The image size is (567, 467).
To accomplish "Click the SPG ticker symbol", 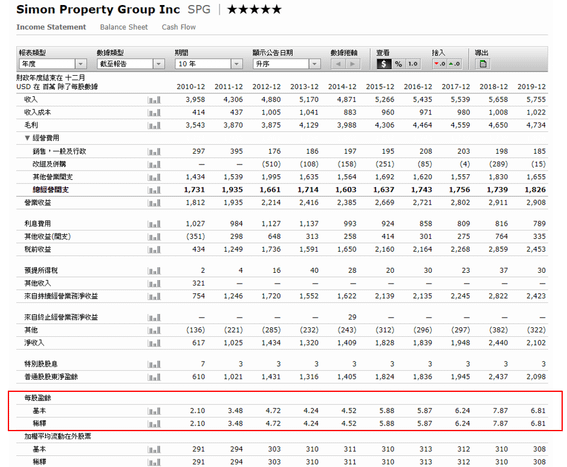I will point(199,9).
